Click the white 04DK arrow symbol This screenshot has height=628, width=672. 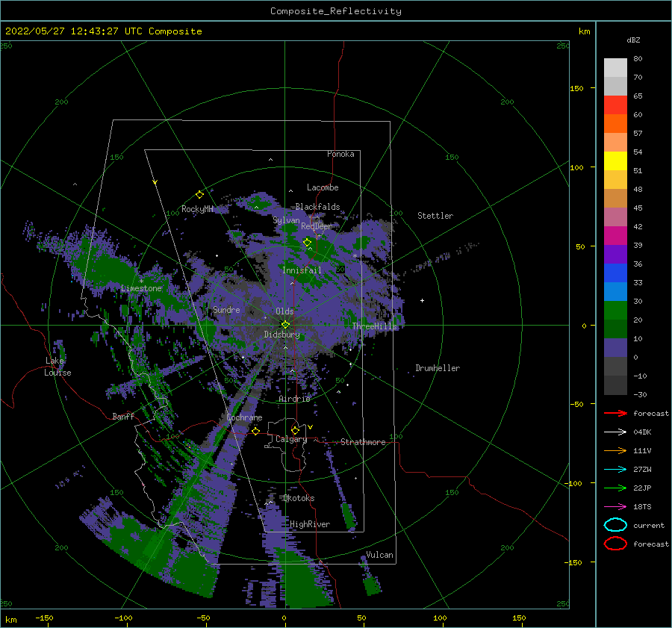(x=615, y=432)
